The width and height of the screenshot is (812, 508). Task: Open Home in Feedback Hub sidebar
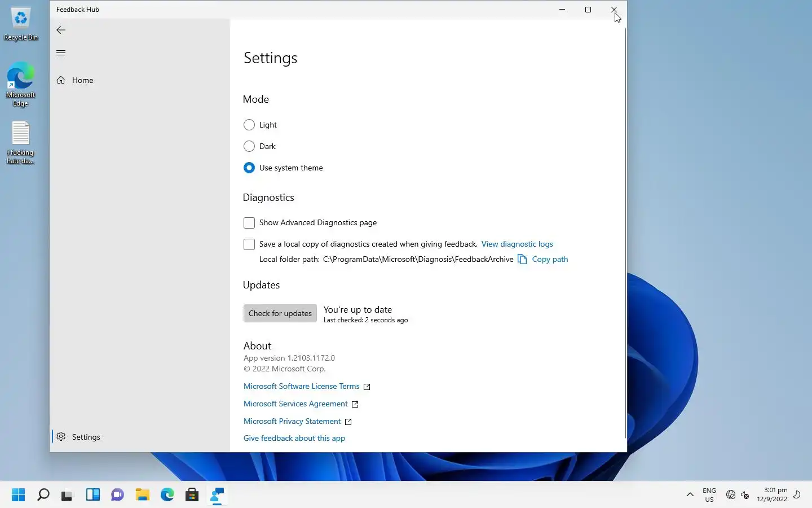pyautogui.click(x=140, y=80)
